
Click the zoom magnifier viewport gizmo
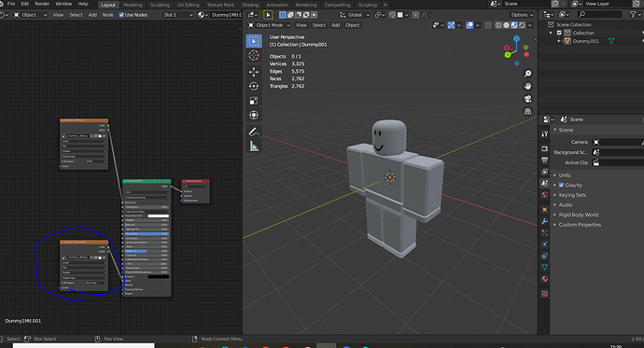(527, 74)
